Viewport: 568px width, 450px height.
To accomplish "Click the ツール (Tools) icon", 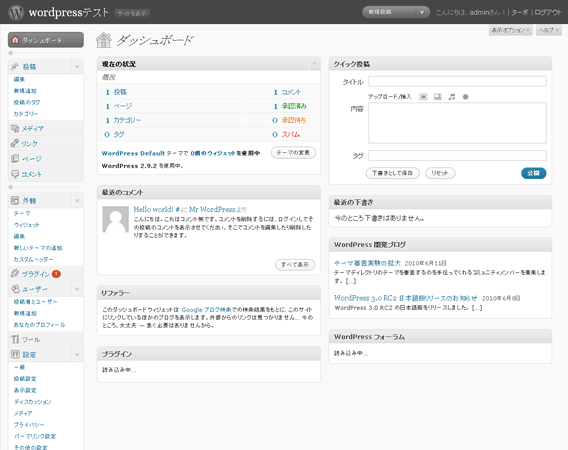I will click(x=15, y=339).
